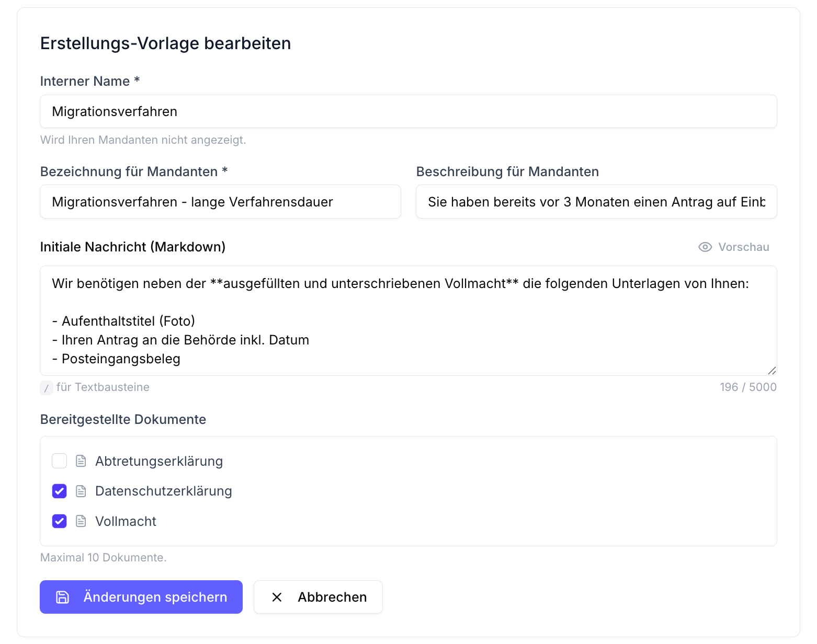The height and width of the screenshot is (644, 817).
Task: Click the slash key hint for Textbausteine
Action: click(x=47, y=388)
